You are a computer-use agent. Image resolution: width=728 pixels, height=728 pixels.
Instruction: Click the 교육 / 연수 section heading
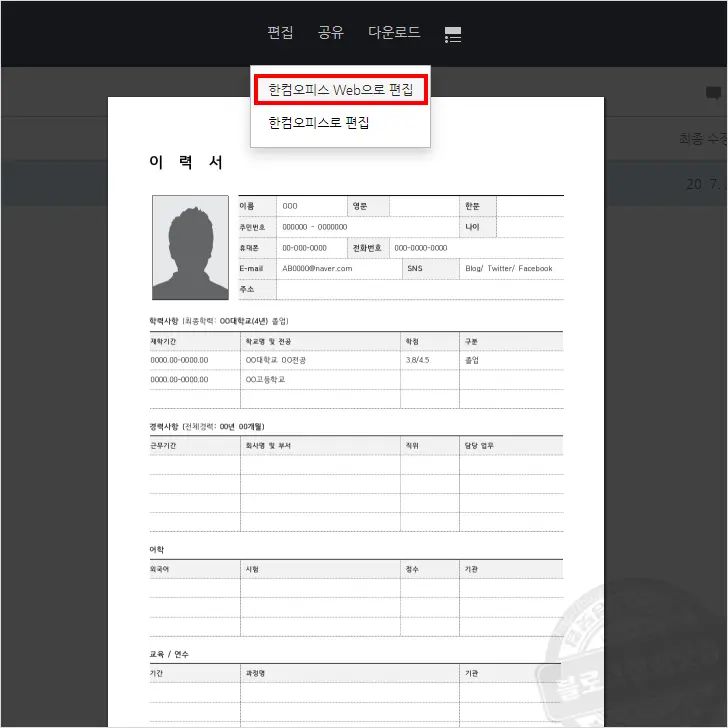coord(169,654)
